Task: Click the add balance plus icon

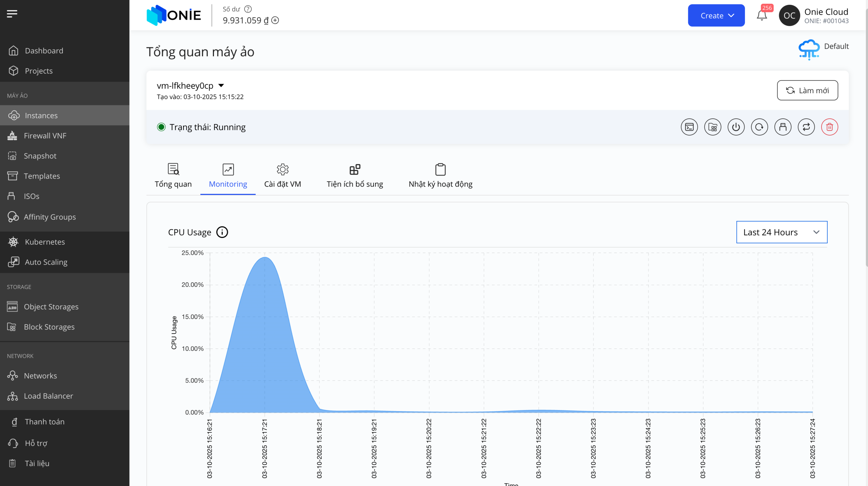Action: coord(275,20)
